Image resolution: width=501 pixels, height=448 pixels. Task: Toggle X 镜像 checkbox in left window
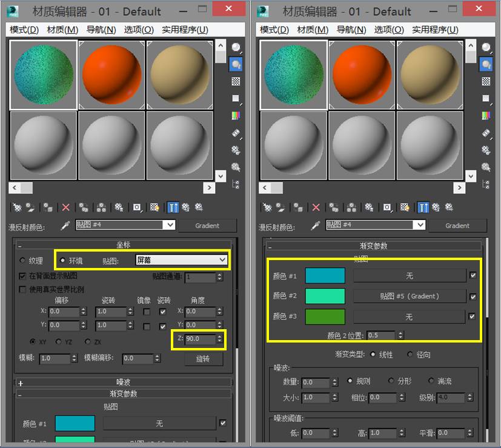tap(147, 312)
